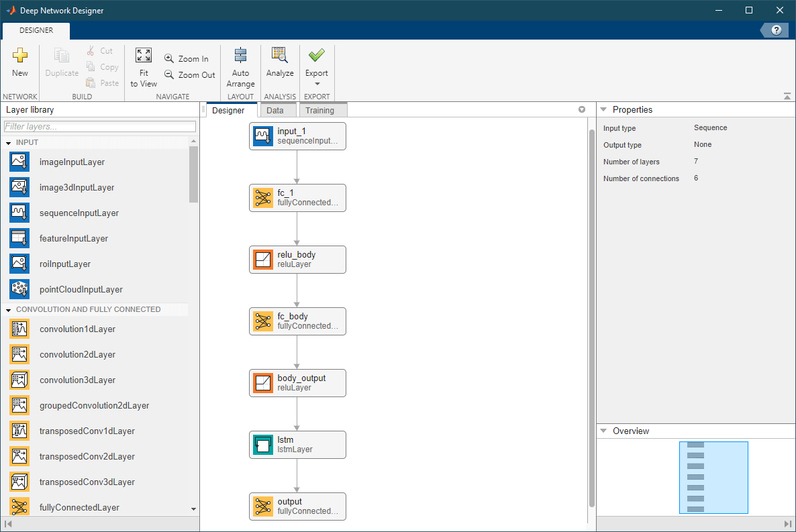
Task: Select the fc_body layer node
Action: [x=297, y=321]
